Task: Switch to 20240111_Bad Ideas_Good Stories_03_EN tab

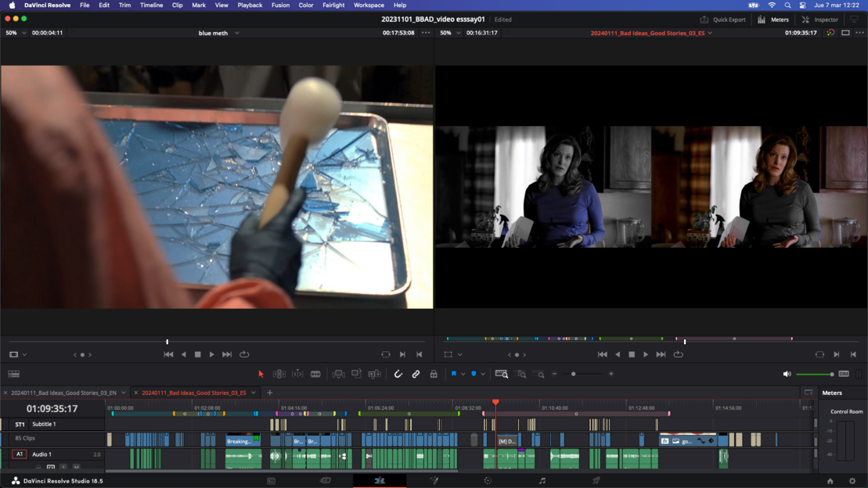Action: [63, 393]
